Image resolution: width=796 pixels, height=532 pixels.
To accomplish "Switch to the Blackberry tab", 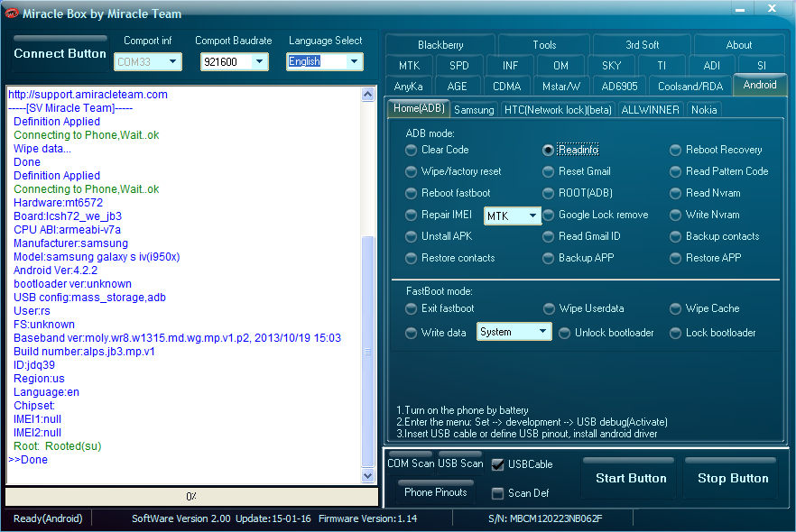I will click(x=440, y=44).
